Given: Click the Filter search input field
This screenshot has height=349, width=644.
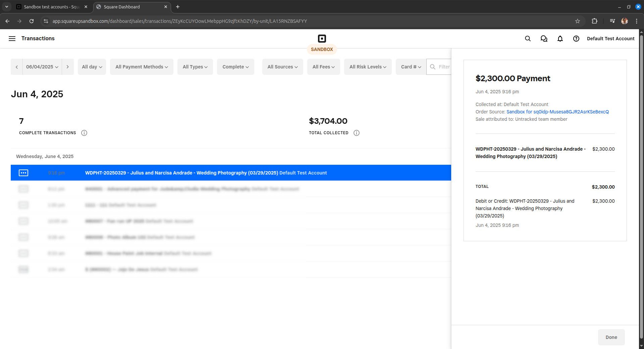Looking at the screenshot, I should point(443,67).
